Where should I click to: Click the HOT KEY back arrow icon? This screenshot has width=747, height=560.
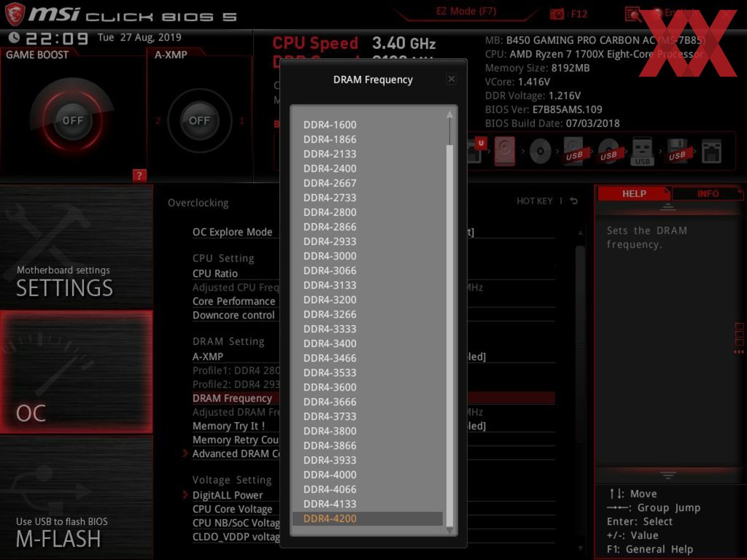[x=574, y=201]
